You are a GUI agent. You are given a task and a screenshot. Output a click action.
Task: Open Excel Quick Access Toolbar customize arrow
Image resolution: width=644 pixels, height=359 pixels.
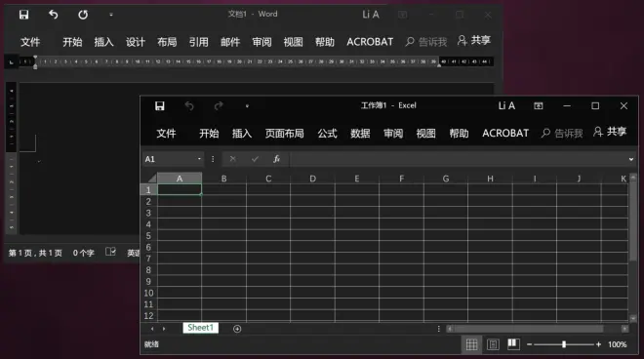tap(247, 106)
